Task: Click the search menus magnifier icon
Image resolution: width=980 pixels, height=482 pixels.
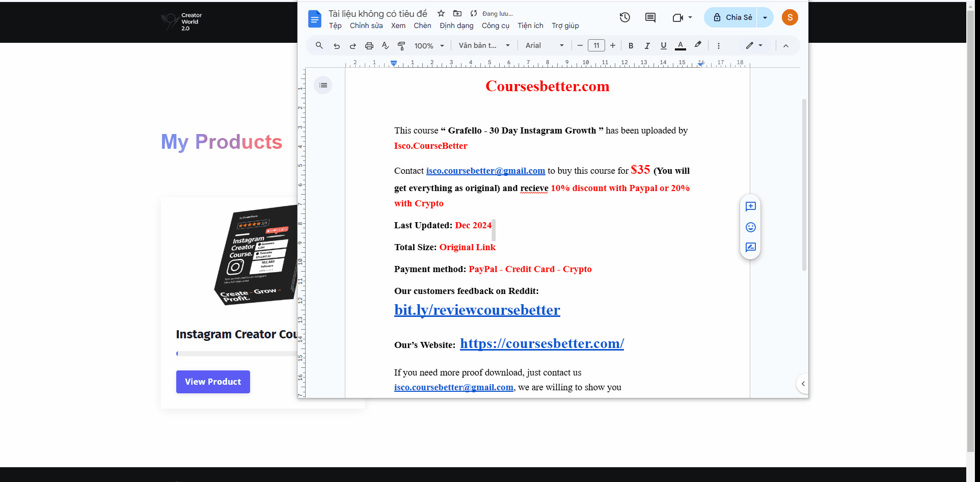Action: (319, 45)
